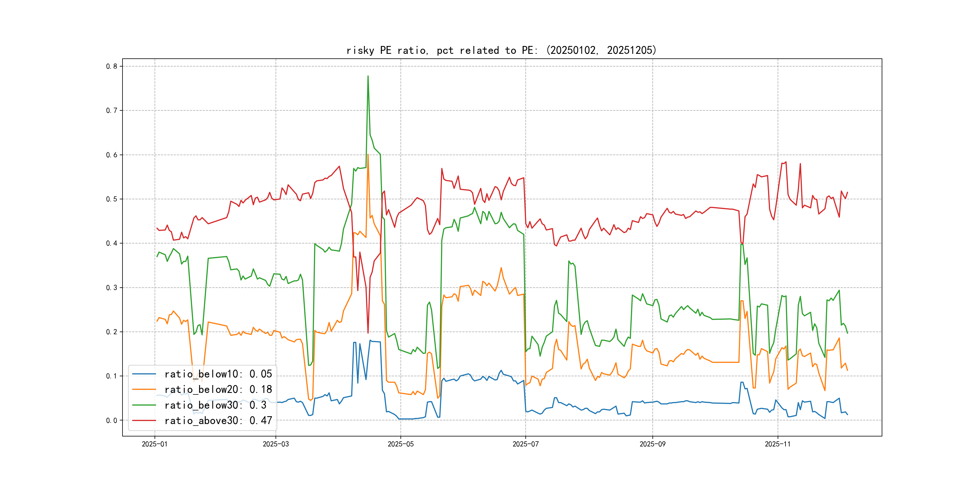
Task: Click the orange ratio_below20 legend line
Action: (144, 390)
